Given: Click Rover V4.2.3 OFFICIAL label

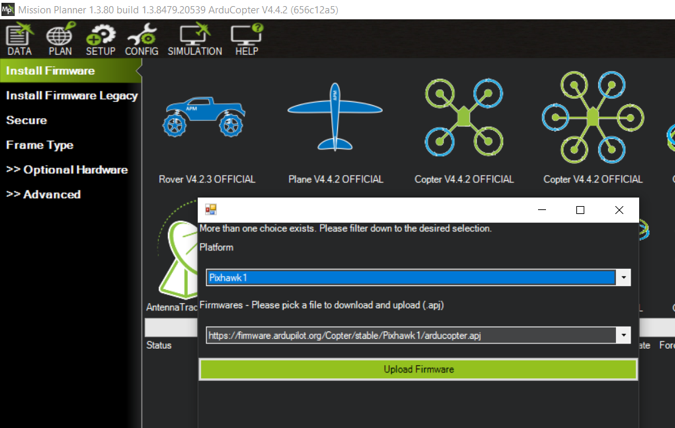Looking at the screenshot, I should [x=207, y=179].
